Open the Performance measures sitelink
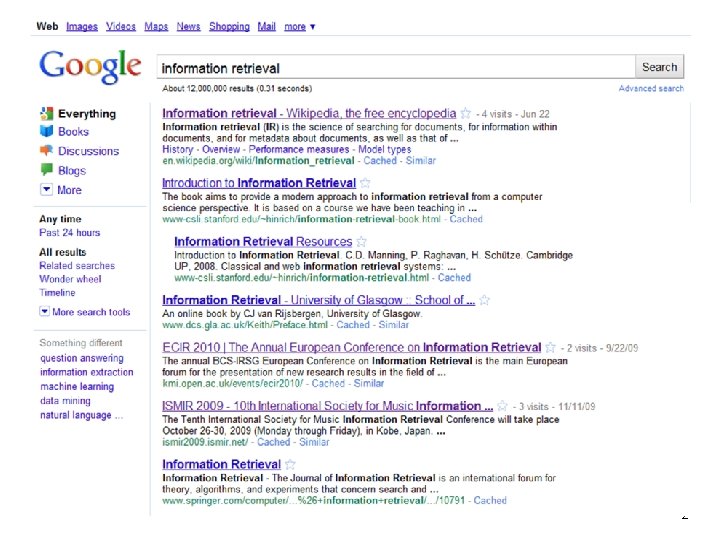Viewport: 720px width, 540px height. (x=299, y=149)
